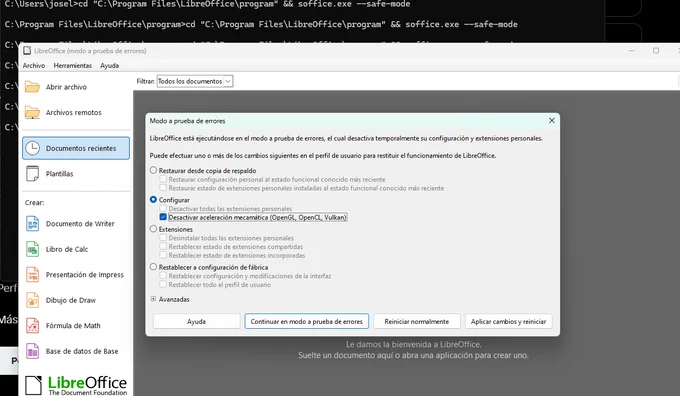Viewport: 680px width, 396px height.
Task: Click Aplicar cambios y reiniciar button
Action: tap(508, 321)
